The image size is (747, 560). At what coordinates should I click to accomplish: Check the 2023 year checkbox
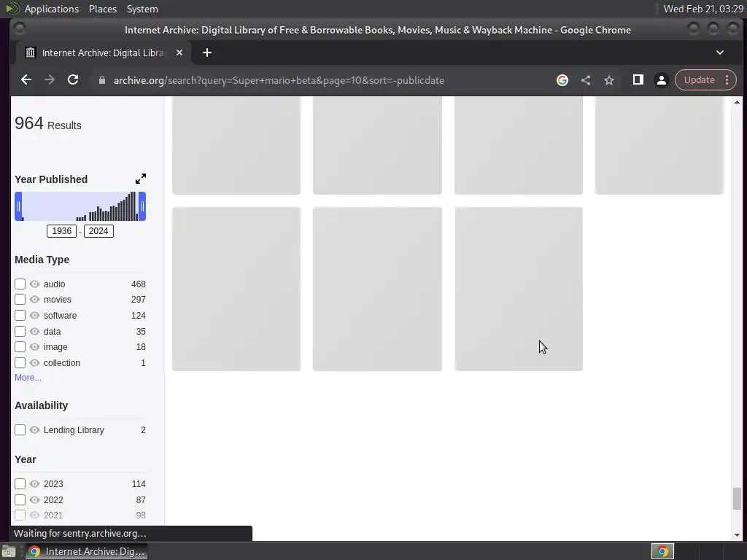pos(20,484)
